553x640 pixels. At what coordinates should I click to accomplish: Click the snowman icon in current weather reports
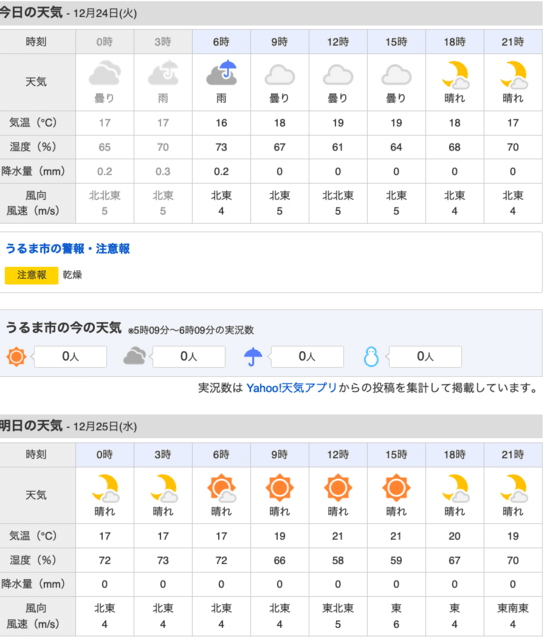click(x=371, y=357)
